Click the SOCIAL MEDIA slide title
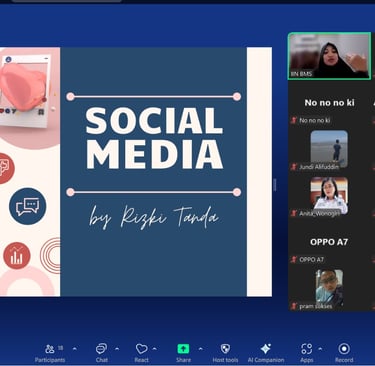The width and height of the screenshot is (375, 366). point(154,138)
